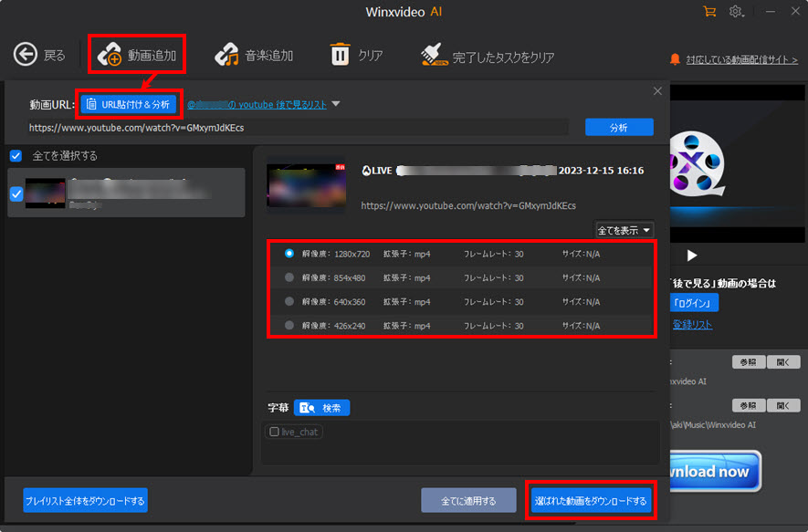Screen dimensions: 808x532
Task: Open the settings gear icon
Action: [736, 11]
